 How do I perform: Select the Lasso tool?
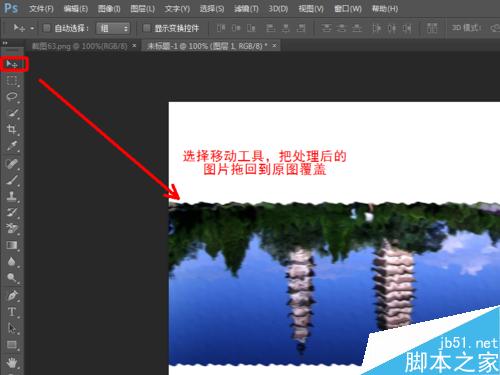point(12,97)
